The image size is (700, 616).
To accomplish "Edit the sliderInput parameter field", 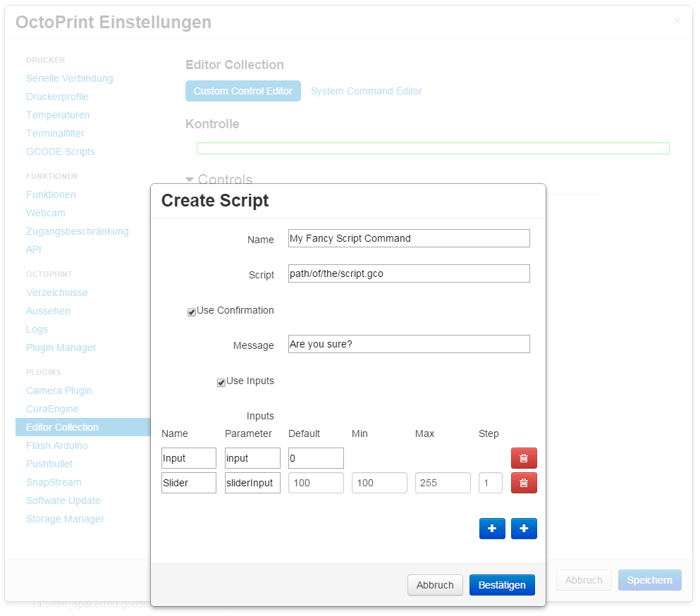I will pos(252,483).
